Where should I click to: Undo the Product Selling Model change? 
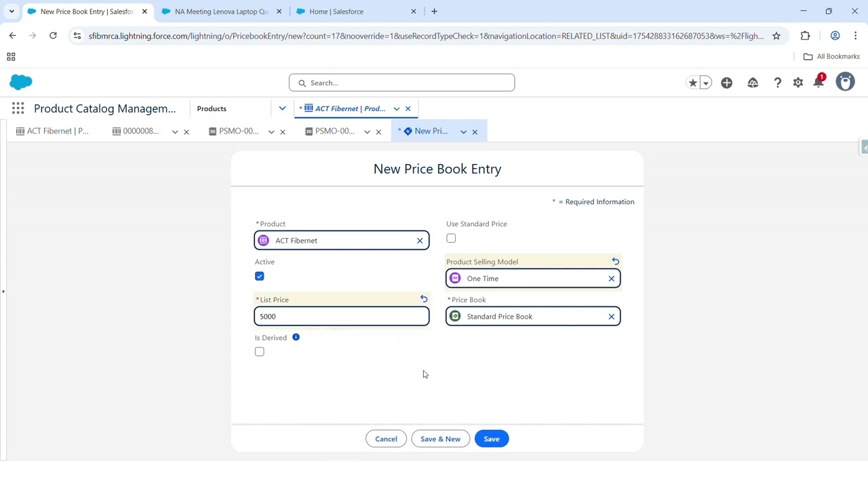tap(616, 261)
